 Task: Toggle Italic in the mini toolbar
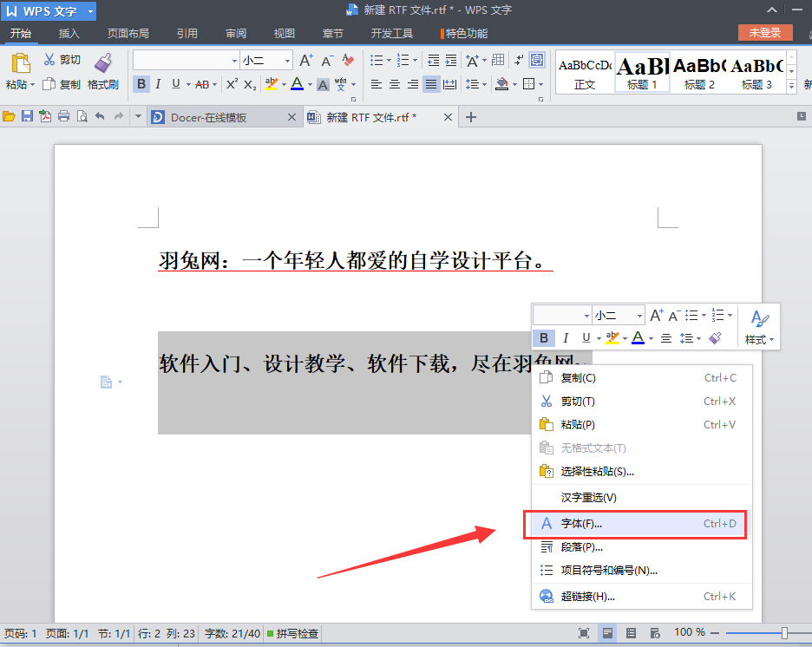pos(566,338)
